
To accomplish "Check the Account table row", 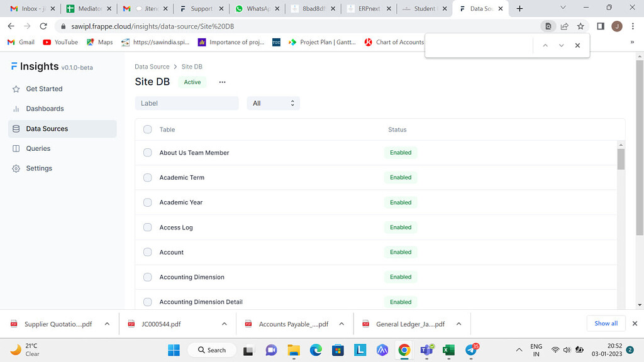I will click(147, 252).
